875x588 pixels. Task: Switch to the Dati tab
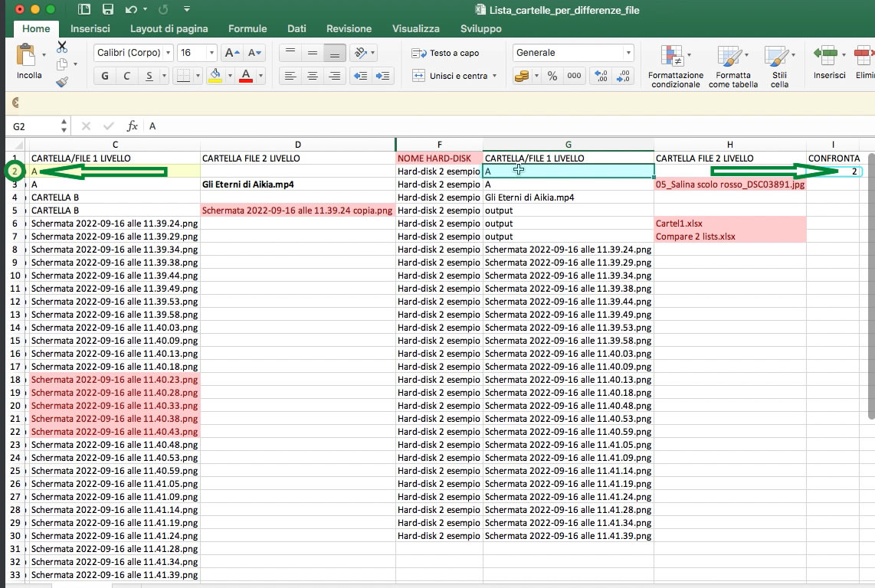point(297,28)
